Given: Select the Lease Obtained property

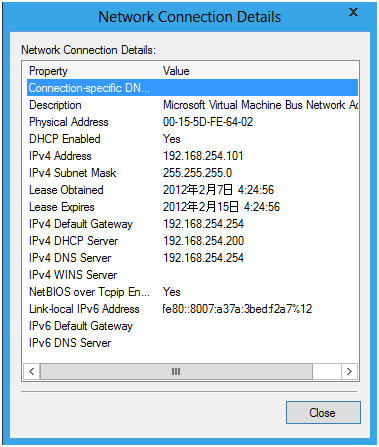Looking at the screenshot, I should coord(66,190).
